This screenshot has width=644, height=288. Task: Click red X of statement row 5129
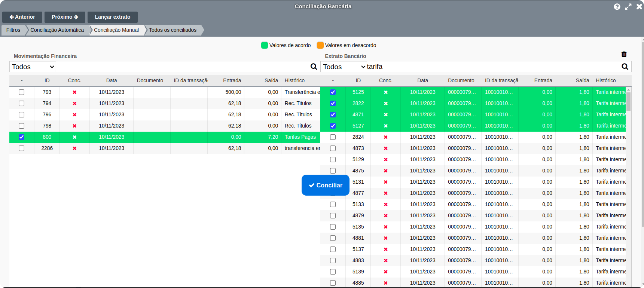point(386,159)
